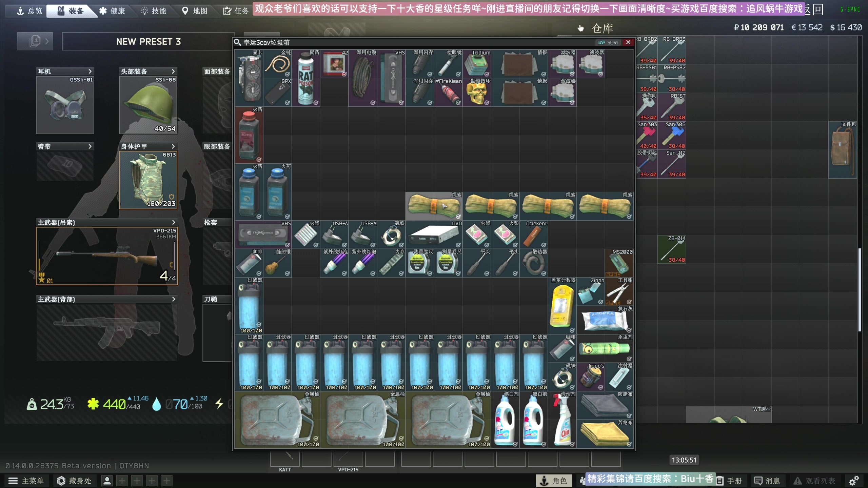
Task: Click the graphics card item in container
Action: [x=249, y=78]
